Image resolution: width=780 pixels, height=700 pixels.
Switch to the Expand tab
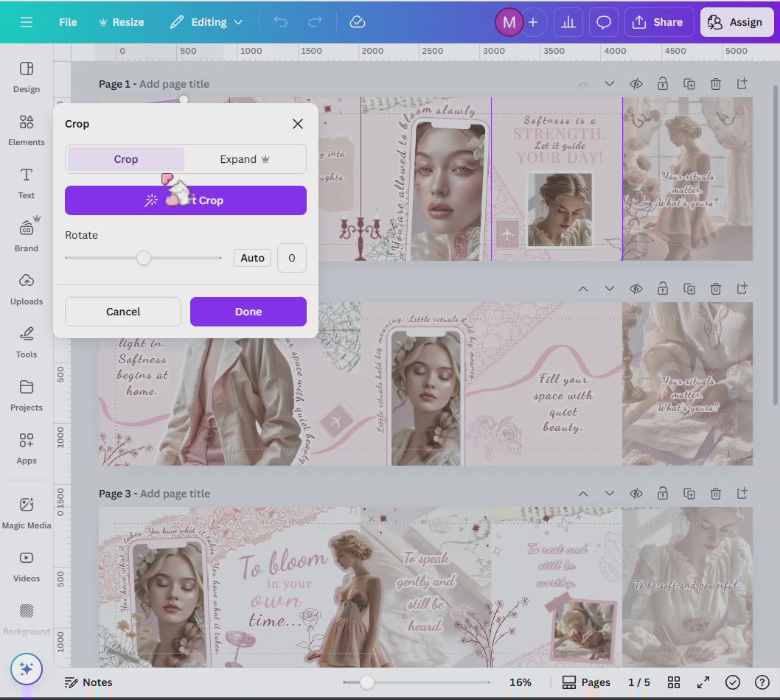pos(245,159)
